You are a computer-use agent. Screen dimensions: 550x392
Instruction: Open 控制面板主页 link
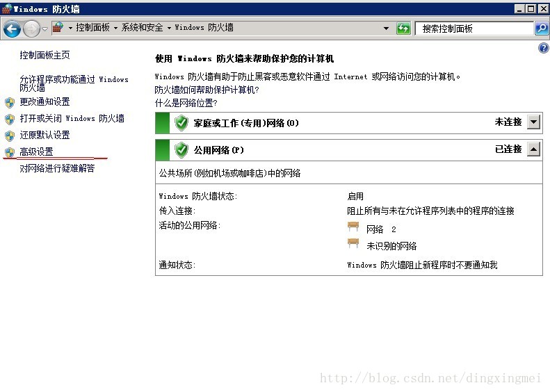point(45,55)
